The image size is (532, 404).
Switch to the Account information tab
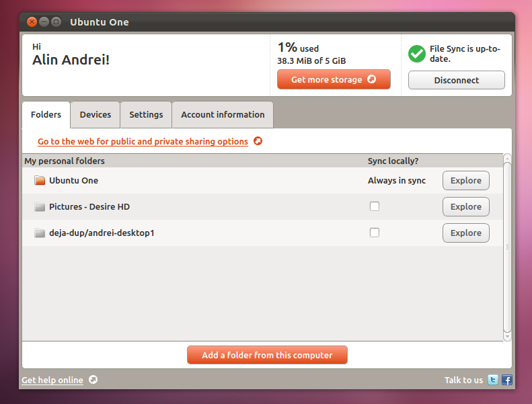(223, 115)
